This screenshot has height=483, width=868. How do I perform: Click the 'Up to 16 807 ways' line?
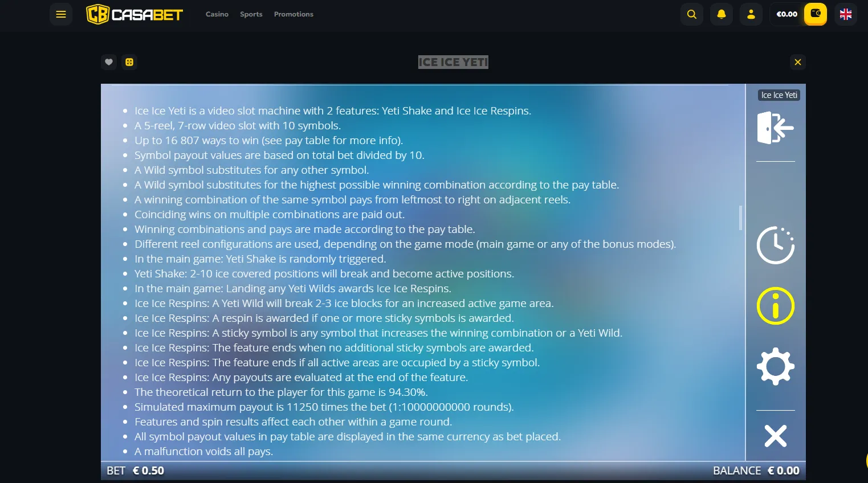click(x=268, y=140)
